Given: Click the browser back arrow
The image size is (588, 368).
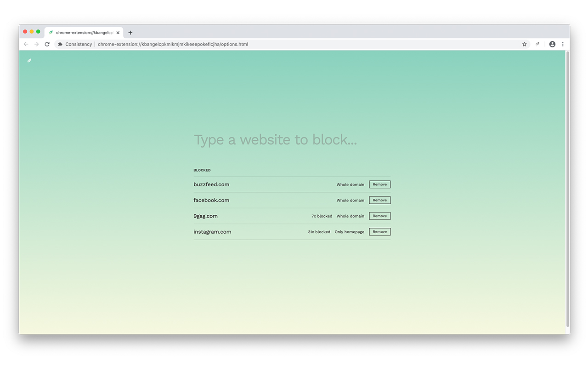Looking at the screenshot, I should pos(26,44).
